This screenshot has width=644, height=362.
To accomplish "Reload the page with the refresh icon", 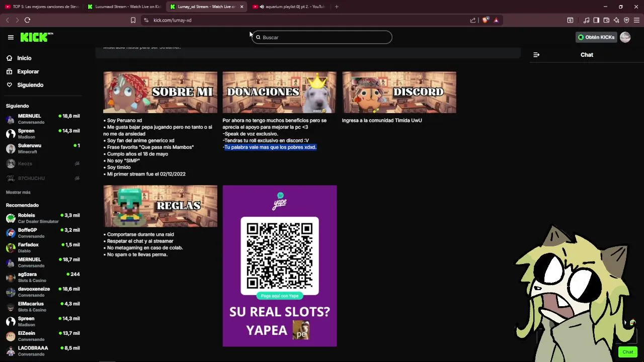I will (x=27, y=20).
